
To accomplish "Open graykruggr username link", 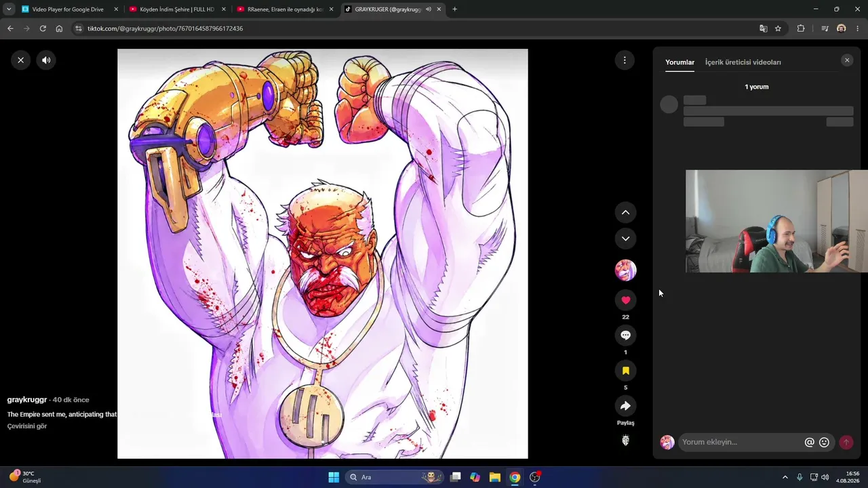I will pyautogui.click(x=27, y=400).
